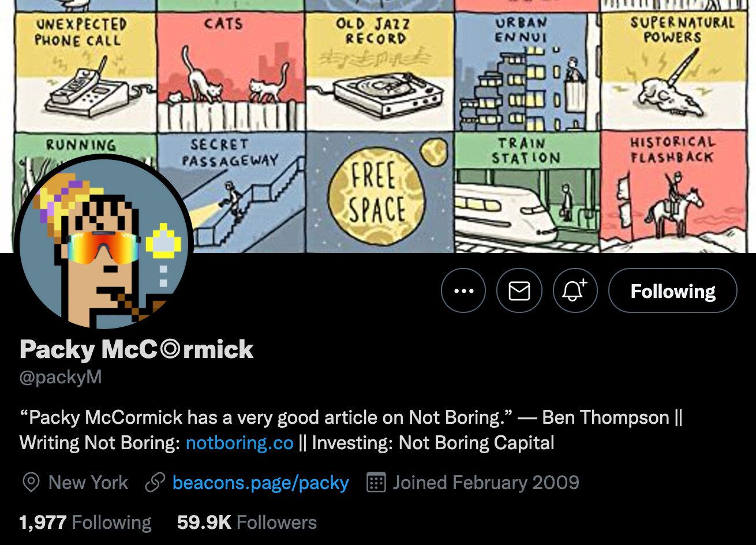This screenshot has width=756, height=545.
Task: Click the @packyM username handle
Action: tap(61, 378)
